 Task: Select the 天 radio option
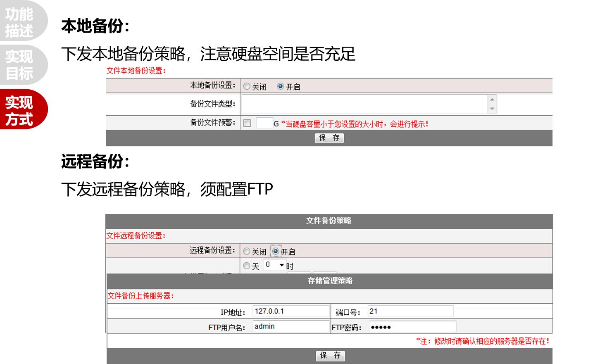coord(247,266)
